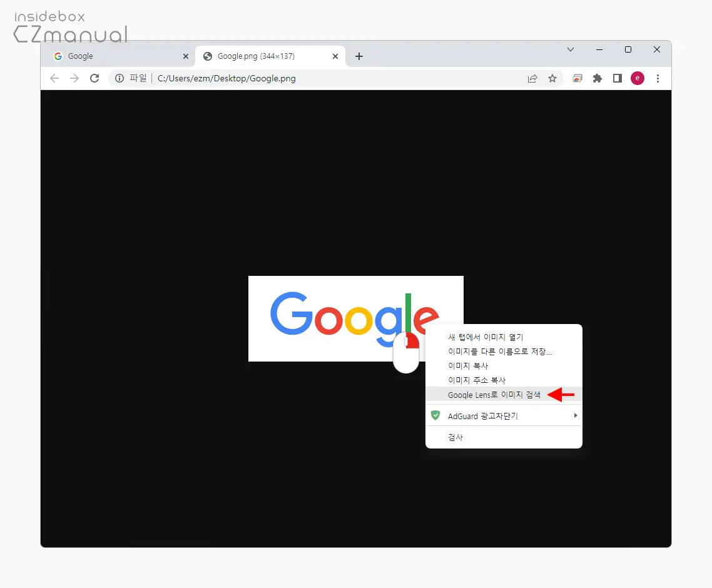This screenshot has height=588, width=712.
Task: Open the tab search chevron dropdown
Action: [x=570, y=49]
